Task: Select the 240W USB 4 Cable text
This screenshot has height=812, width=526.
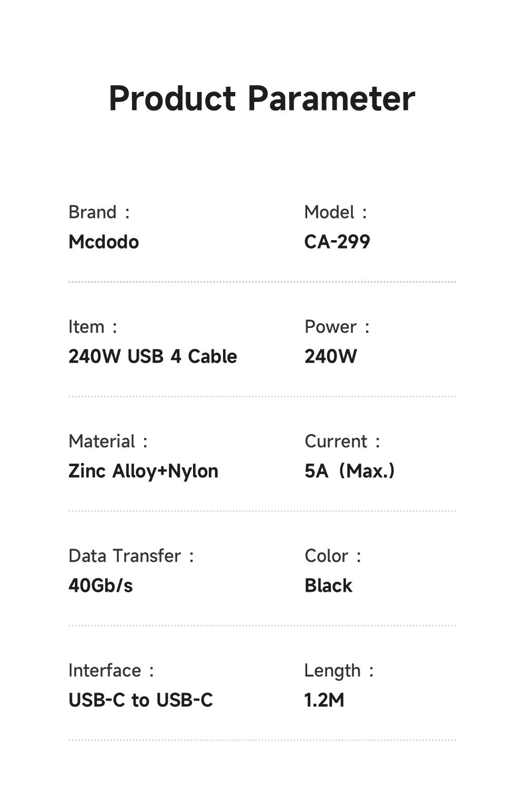Action: pos(153,356)
